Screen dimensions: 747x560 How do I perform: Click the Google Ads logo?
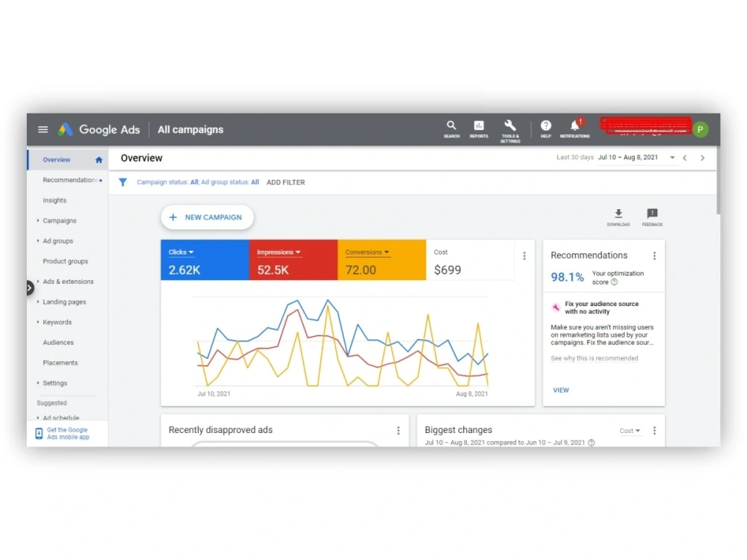[99, 128]
